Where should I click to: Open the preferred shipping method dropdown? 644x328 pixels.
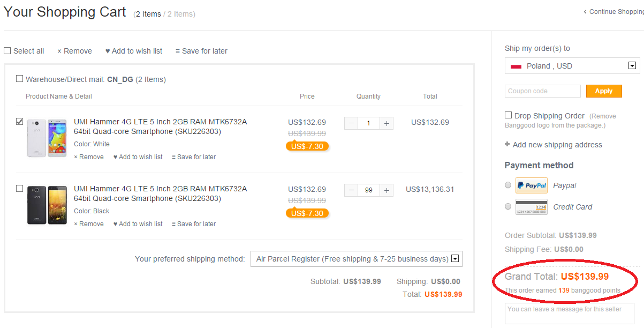pyautogui.click(x=357, y=259)
